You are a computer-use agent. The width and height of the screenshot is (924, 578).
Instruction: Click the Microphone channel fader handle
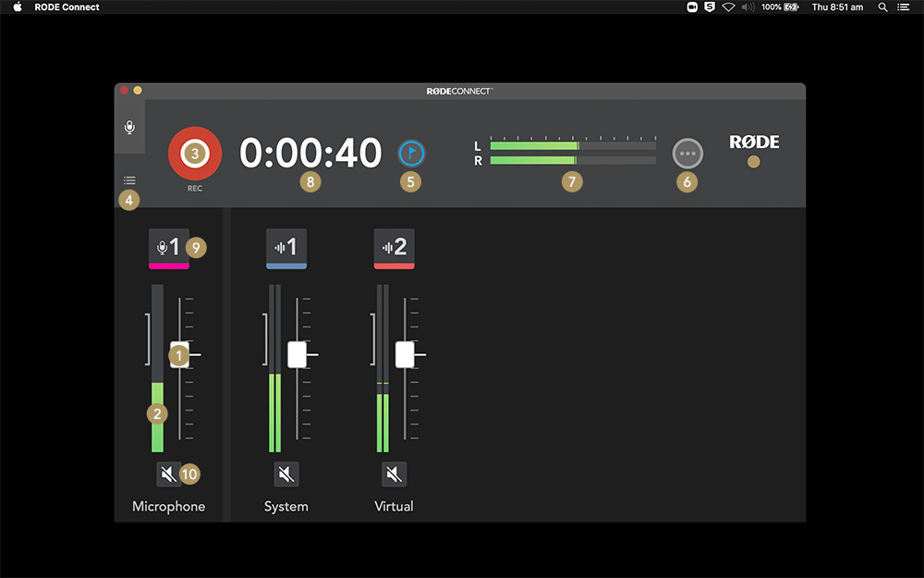180,354
